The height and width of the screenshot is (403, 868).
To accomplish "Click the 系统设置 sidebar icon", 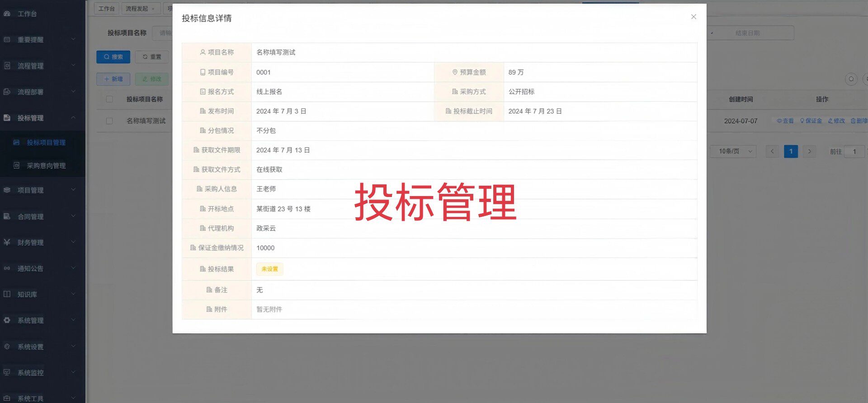I will pyautogui.click(x=7, y=347).
